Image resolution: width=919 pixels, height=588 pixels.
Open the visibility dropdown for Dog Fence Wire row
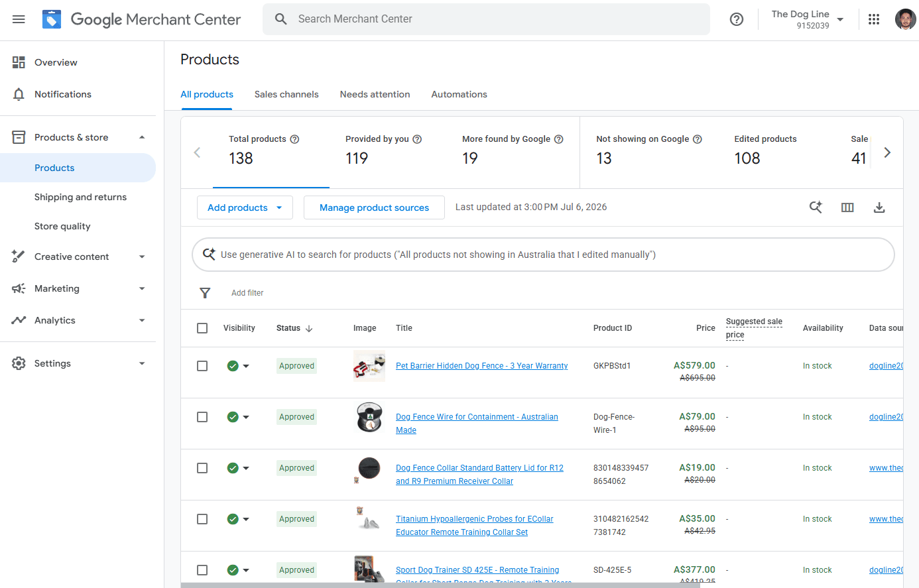pyautogui.click(x=246, y=417)
